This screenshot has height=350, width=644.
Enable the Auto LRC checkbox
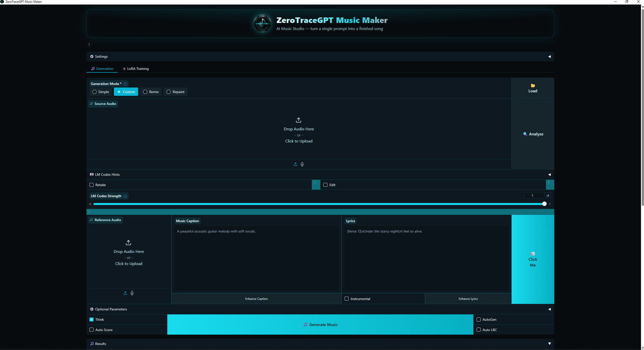(x=479, y=330)
